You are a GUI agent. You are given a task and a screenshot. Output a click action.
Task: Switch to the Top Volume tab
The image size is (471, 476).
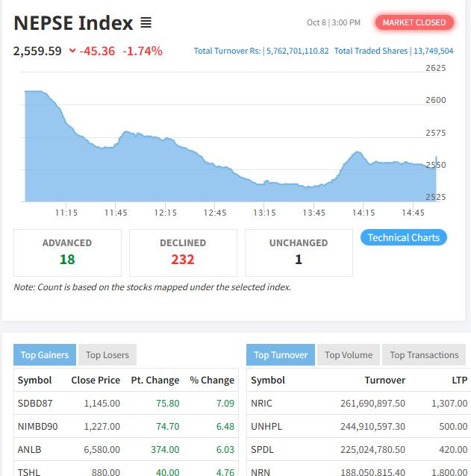(x=349, y=355)
